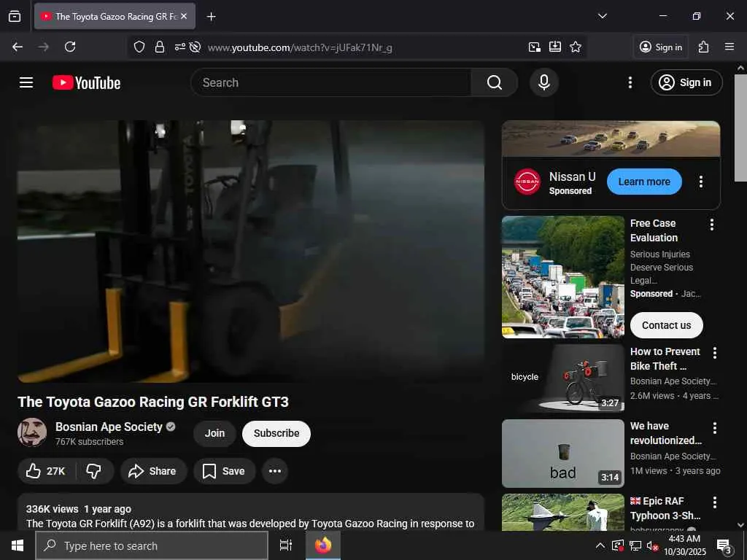Open the YouTube guide hamburger menu
The image size is (747, 560).
[x=26, y=82]
